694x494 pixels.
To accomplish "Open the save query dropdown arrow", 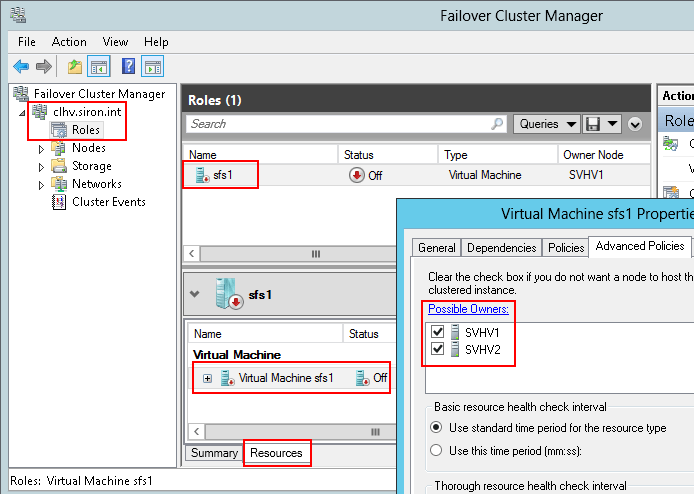I will pos(613,124).
